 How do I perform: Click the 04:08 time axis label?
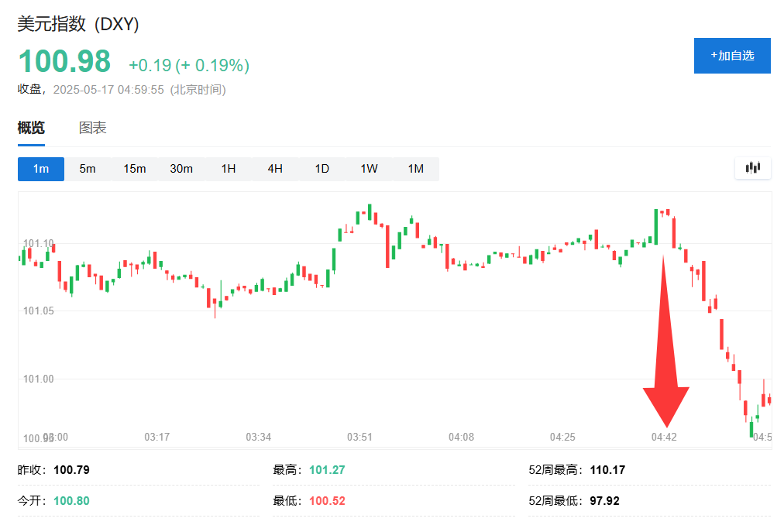pyautogui.click(x=461, y=437)
